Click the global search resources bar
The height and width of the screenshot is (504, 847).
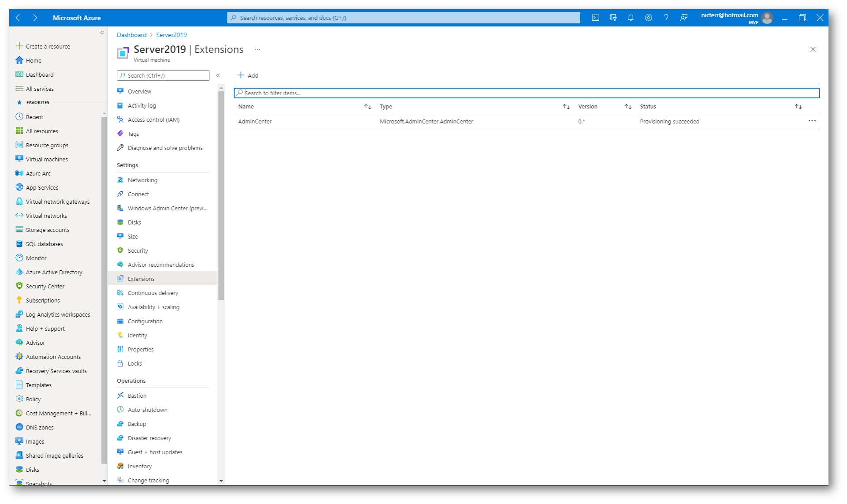[x=403, y=18]
